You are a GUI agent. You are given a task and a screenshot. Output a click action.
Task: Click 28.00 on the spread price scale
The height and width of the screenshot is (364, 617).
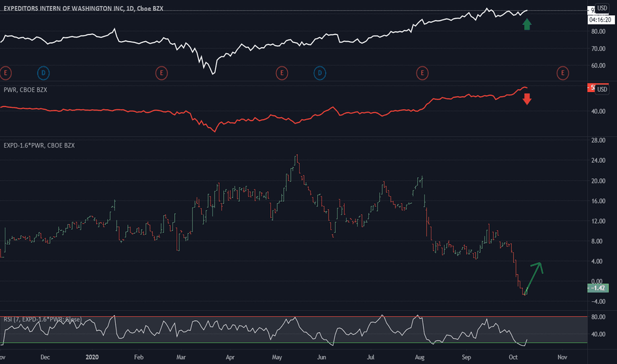pyautogui.click(x=598, y=140)
